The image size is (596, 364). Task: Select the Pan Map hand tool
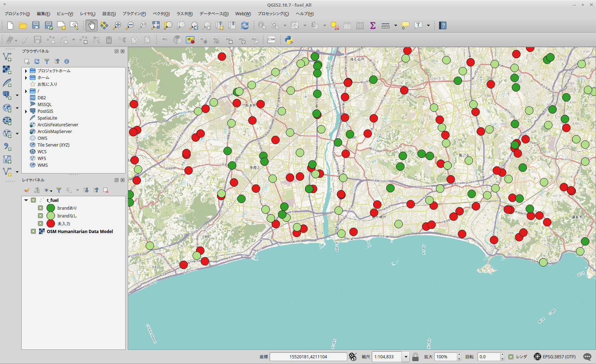click(x=92, y=26)
